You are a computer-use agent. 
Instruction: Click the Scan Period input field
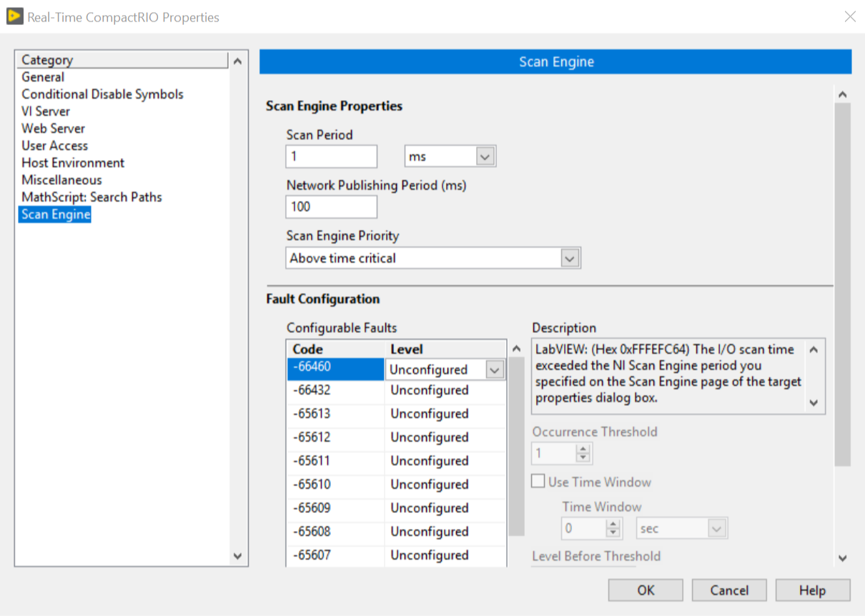[x=331, y=157]
